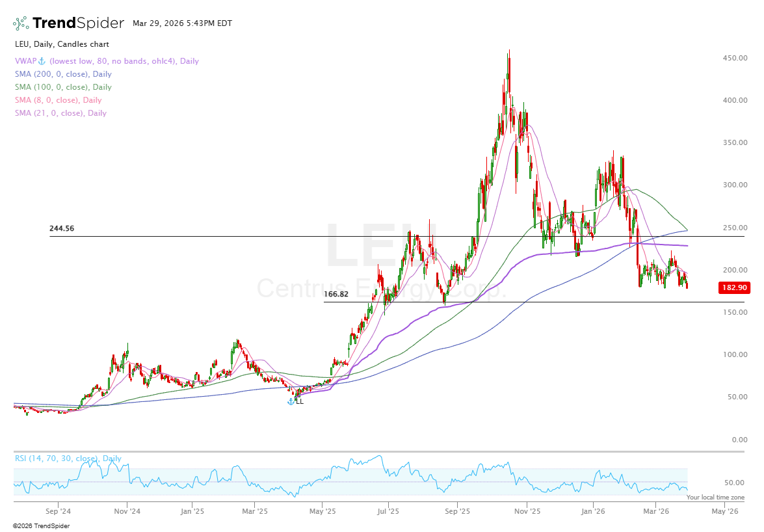Click the Mar '25 date axis label
This screenshot has height=532, width=764.
255,512
